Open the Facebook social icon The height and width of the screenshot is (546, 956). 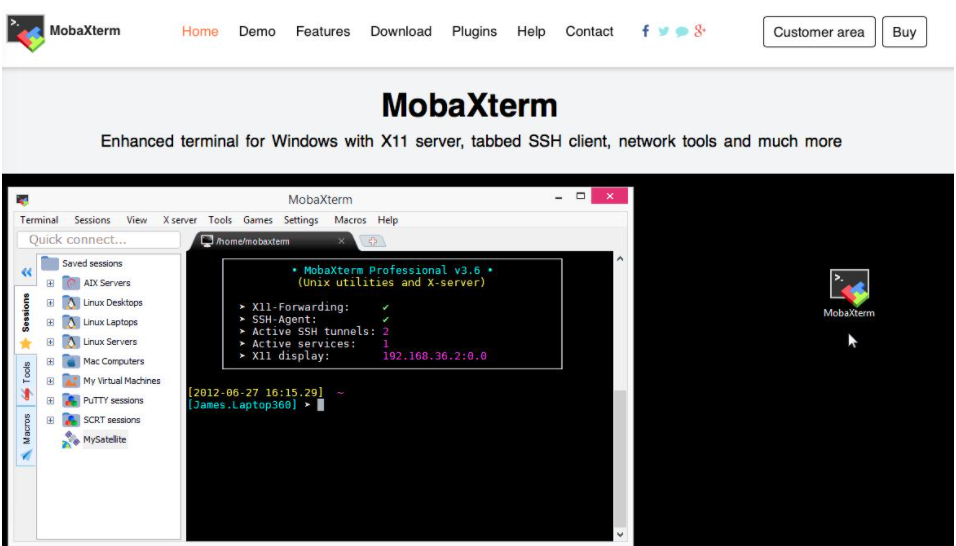645,31
